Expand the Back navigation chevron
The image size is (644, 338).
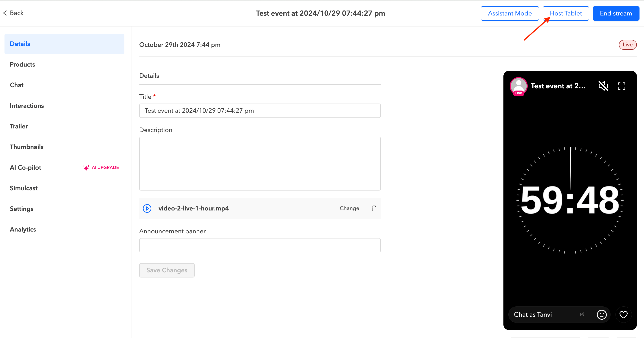pos(5,13)
